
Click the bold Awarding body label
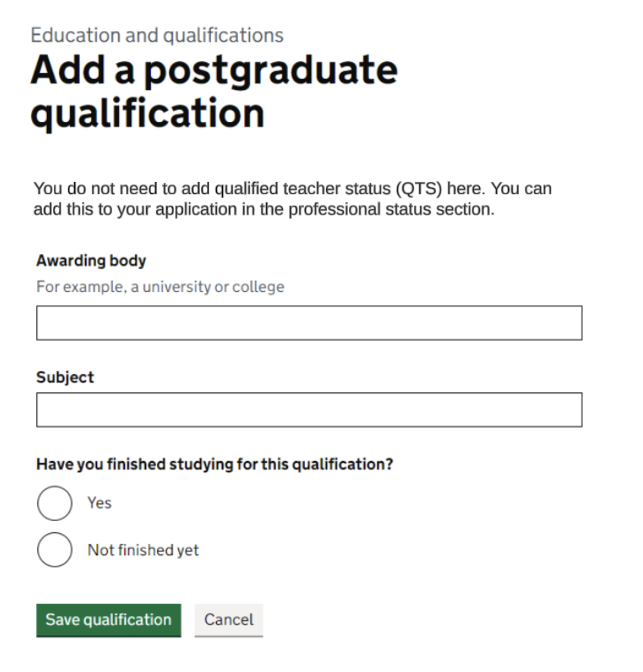(91, 261)
